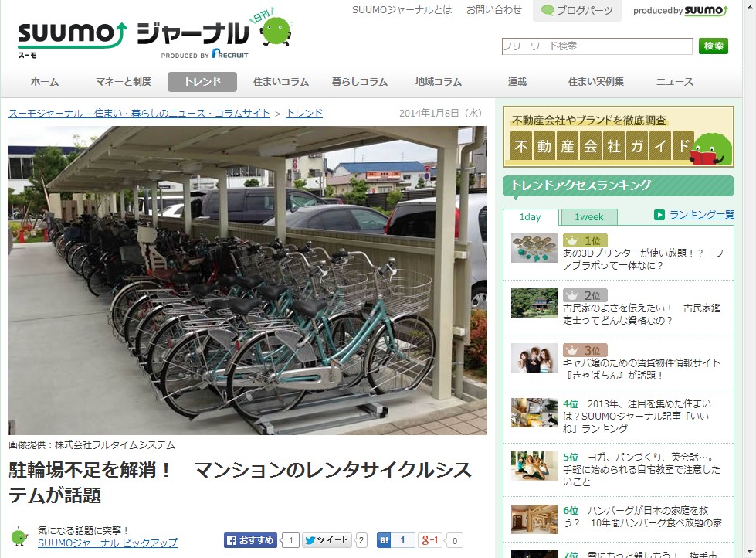This screenshot has height=558, width=756.
Task: Click the small mascot next to ピックアップ link
Action: 20,536
